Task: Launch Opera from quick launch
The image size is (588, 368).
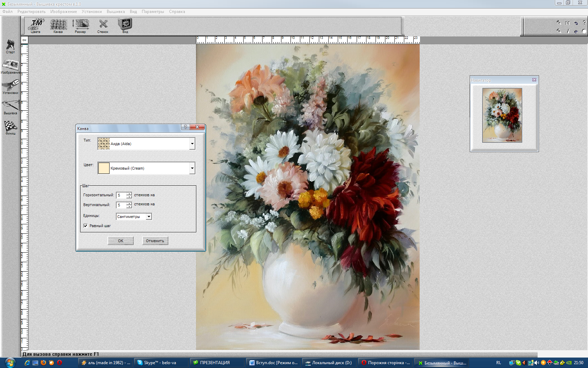Action: (x=59, y=363)
